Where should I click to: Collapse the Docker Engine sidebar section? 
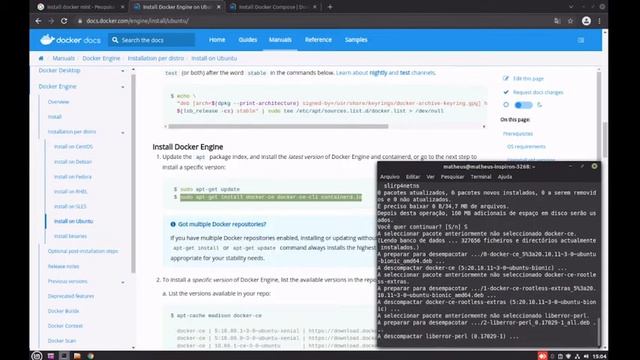[x=122, y=87]
